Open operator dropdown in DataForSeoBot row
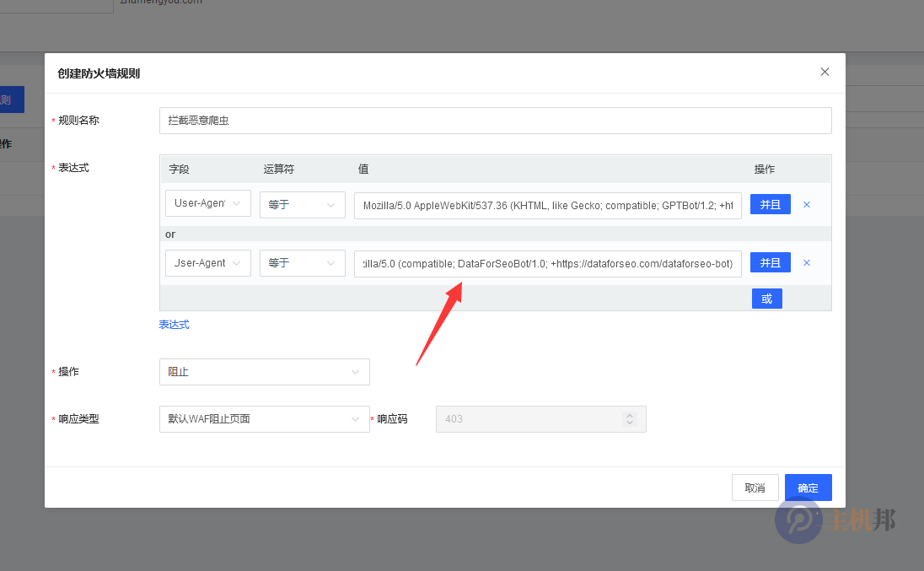This screenshot has width=924, height=571. (303, 263)
